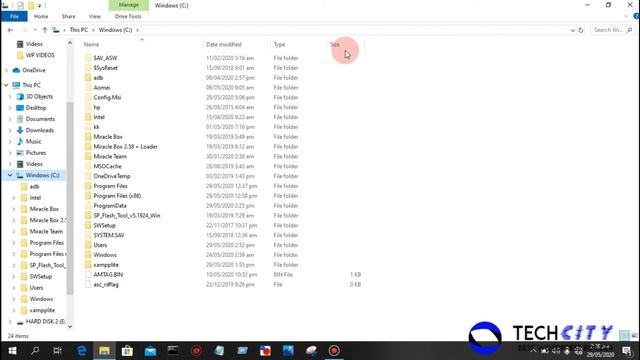Image resolution: width=640 pixels, height=360 pixels.
Task: Switch to the Home ribbon tab
Action: click(41, 16)
